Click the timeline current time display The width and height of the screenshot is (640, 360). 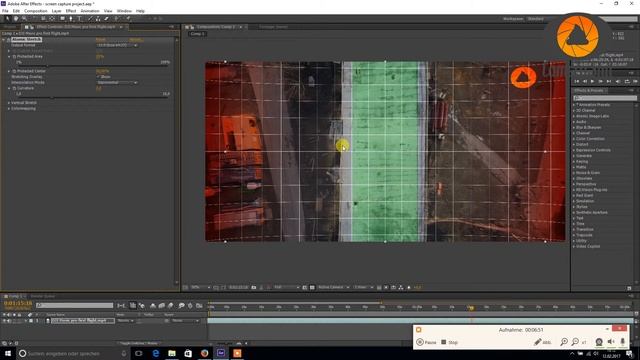click(18, 304)
